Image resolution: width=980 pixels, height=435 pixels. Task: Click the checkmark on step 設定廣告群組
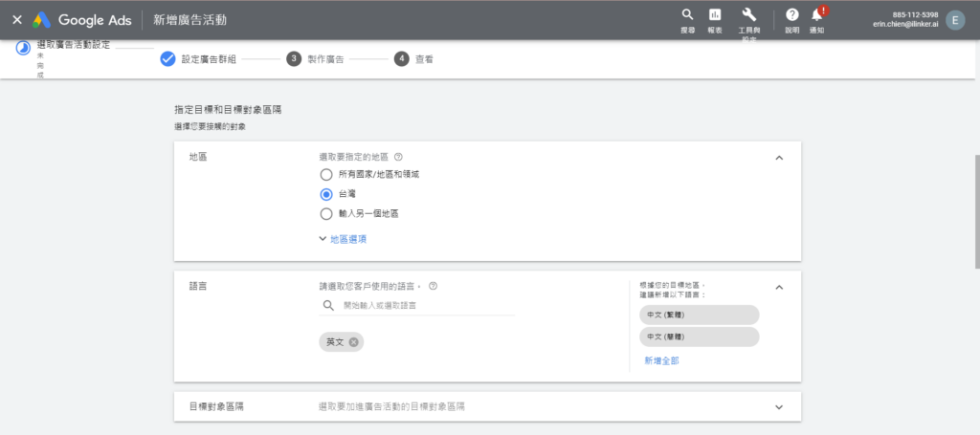click(167, 59)
